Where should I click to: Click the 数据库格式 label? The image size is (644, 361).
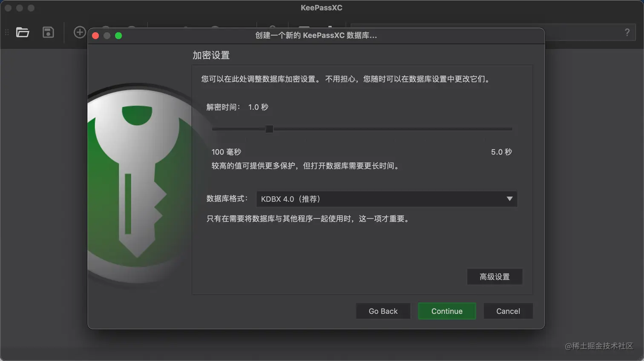[227, 198]
